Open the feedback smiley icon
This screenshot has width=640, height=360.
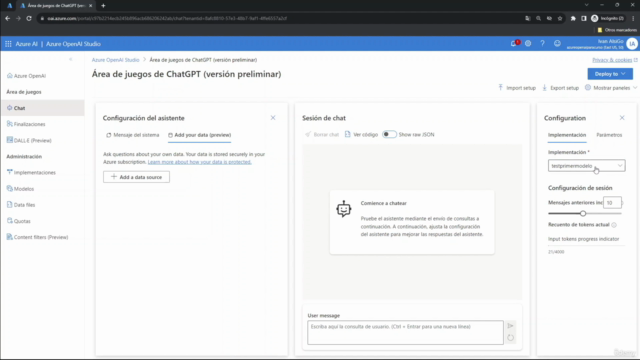click(557, 43)
